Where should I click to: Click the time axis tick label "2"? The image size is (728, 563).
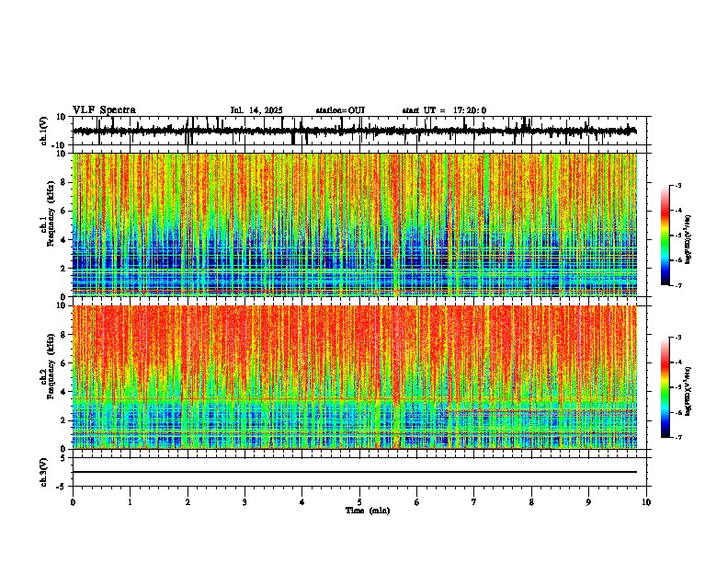[x=188, y=502]
